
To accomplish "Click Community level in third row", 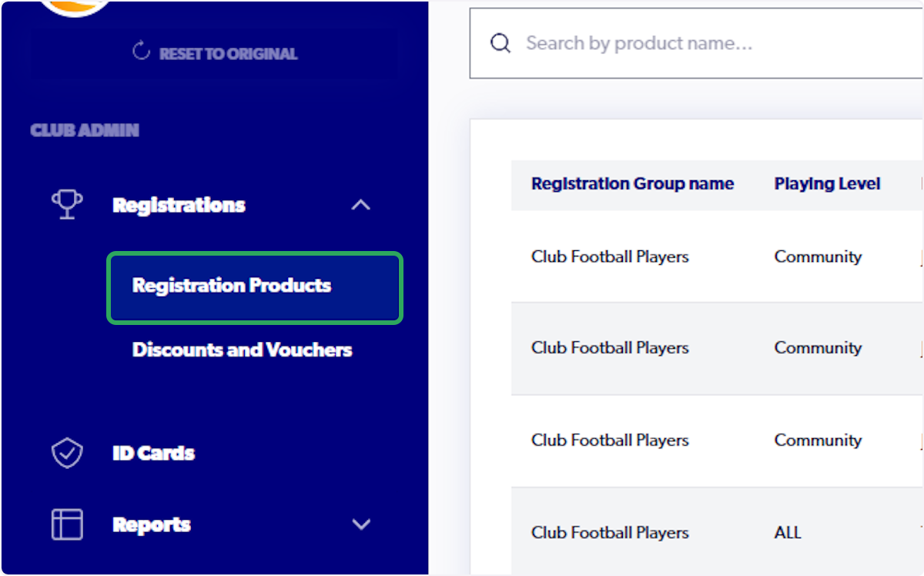I will click(818, 440).
